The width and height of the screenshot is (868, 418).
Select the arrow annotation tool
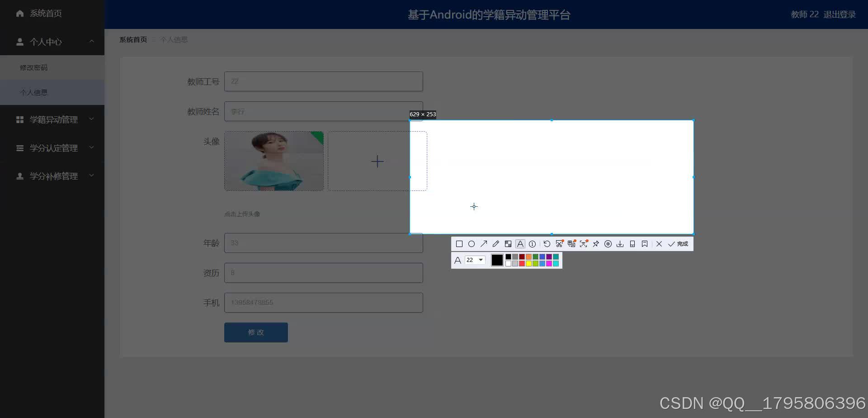coord(484,244)
